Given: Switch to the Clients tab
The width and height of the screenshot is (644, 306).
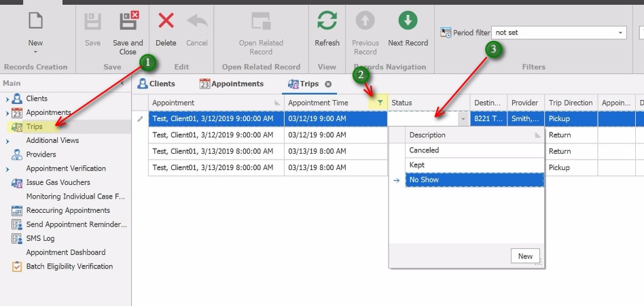Looking at the screenshot, I should pyautogui.click(x=156, y=84).
